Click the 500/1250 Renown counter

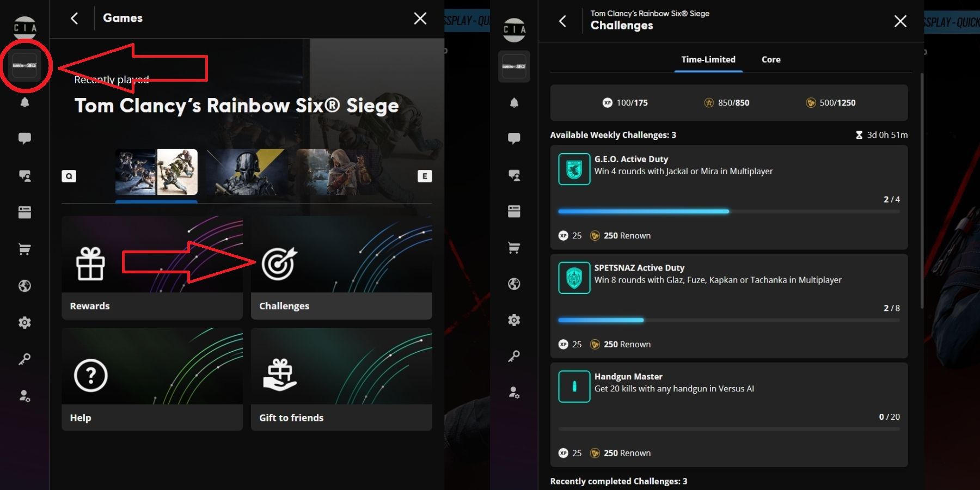(830, 102)
